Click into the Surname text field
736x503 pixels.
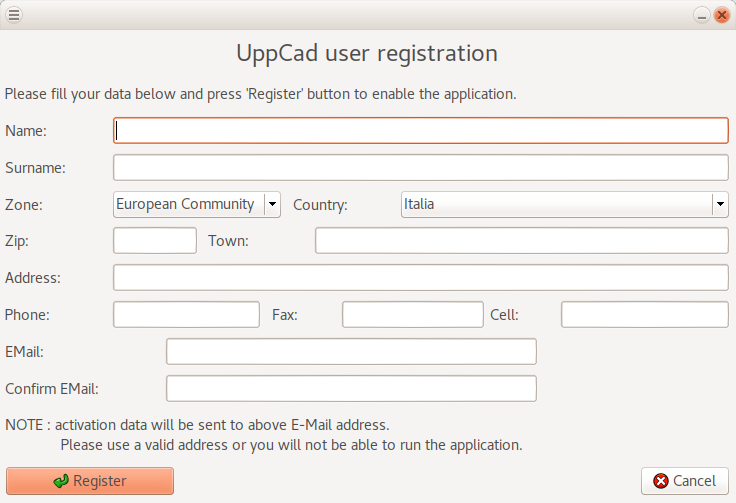421,167
